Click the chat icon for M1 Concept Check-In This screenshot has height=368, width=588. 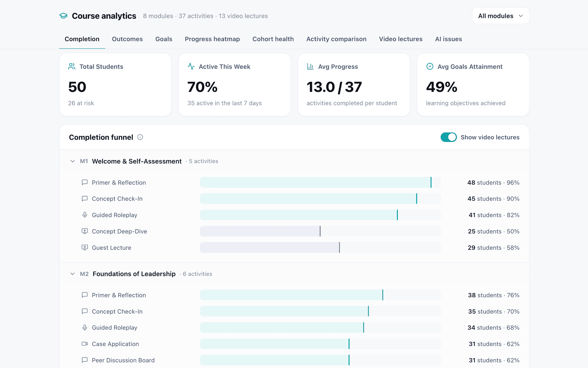pos(85,199)
